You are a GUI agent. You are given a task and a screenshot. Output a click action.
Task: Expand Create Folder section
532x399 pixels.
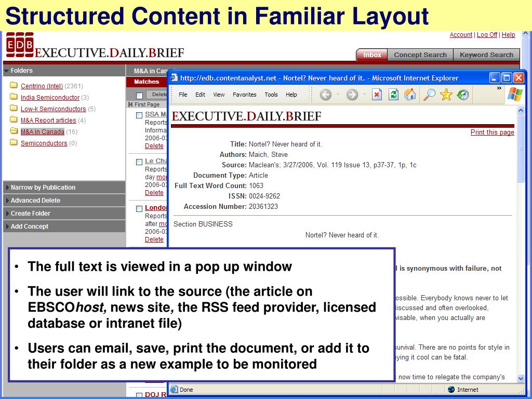point(64,213)
